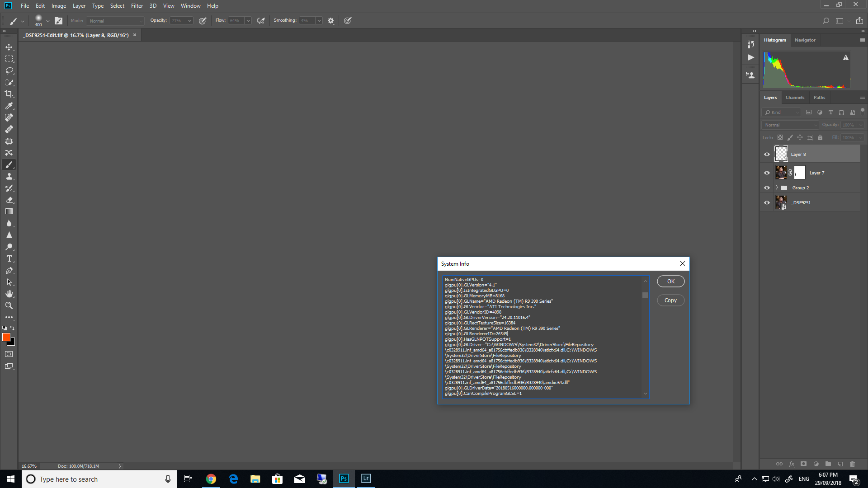Open the Filter menu
Image resolution: width=868 pixels, height=488 pixels.
(x=137, y=6)
